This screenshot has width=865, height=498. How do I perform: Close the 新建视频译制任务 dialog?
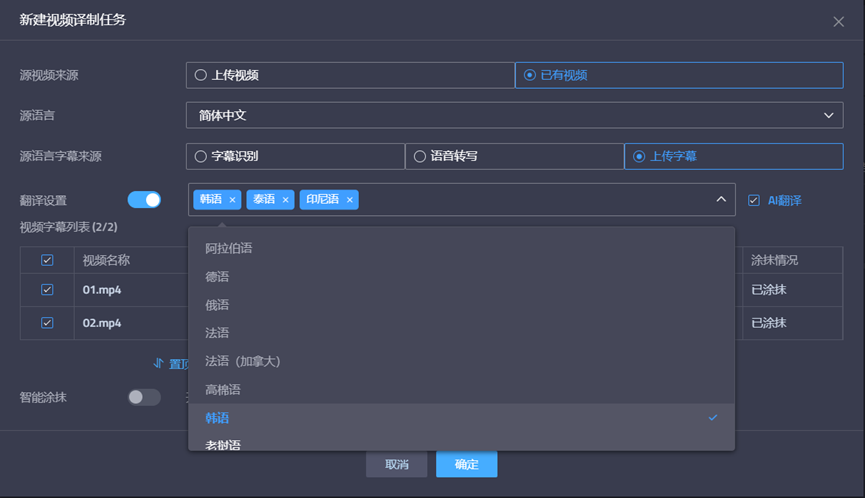click(x=838, y=21)
